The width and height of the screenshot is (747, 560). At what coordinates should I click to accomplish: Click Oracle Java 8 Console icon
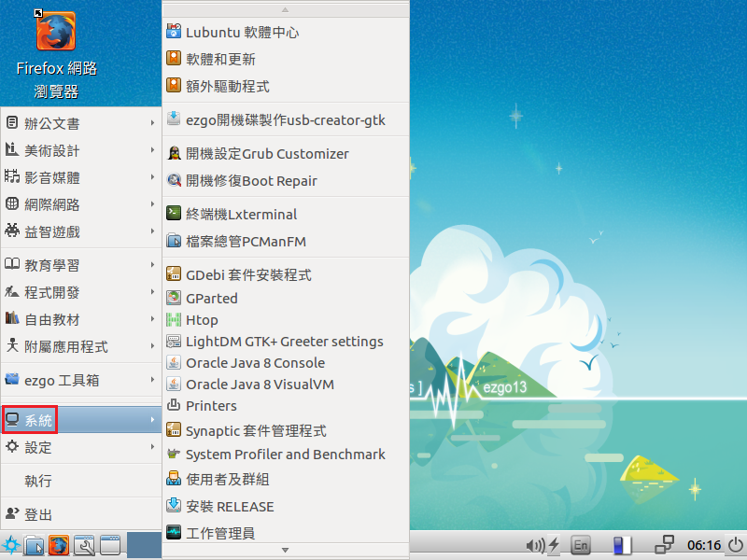(174, 362)
